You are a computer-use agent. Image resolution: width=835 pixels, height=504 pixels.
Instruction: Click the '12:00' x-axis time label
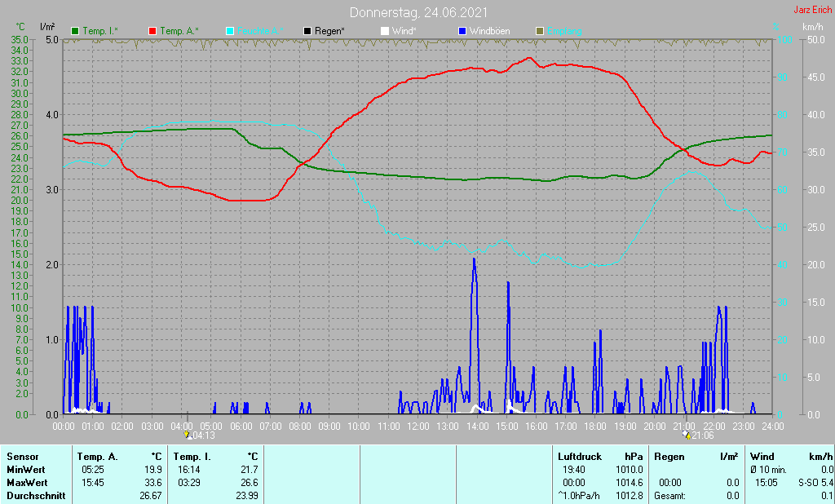coord(418,427)
